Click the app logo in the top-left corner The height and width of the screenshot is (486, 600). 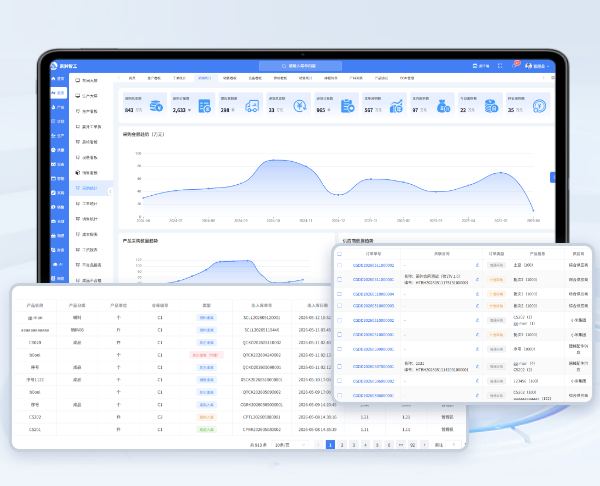pyautogui.click(x=54, y=66)
